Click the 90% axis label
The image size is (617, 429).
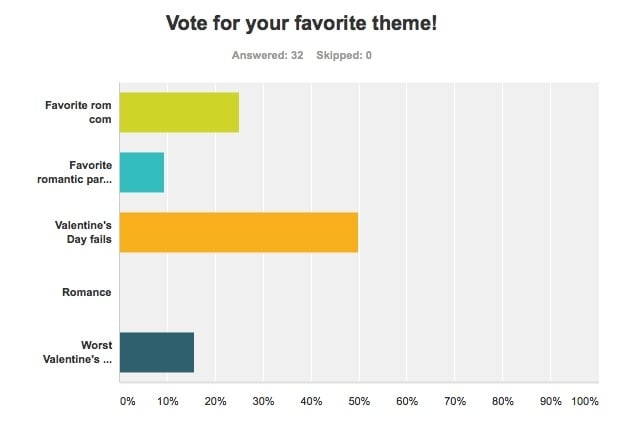550,401
